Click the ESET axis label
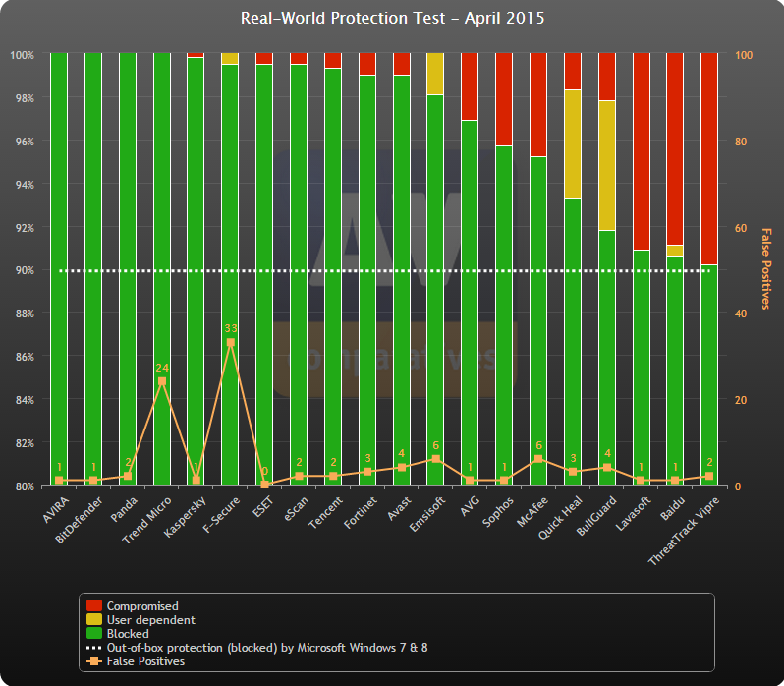The height and width of the screenshot is (686, 784). click(263, 506)
